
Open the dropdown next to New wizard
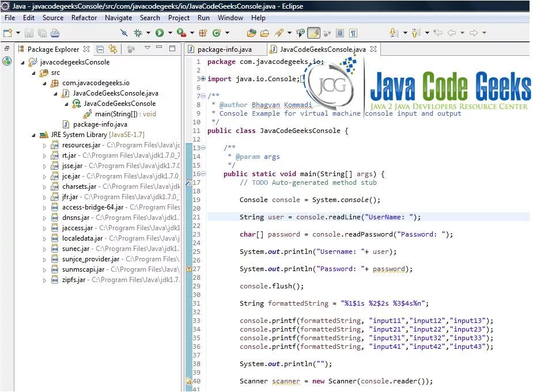[18, 33]
